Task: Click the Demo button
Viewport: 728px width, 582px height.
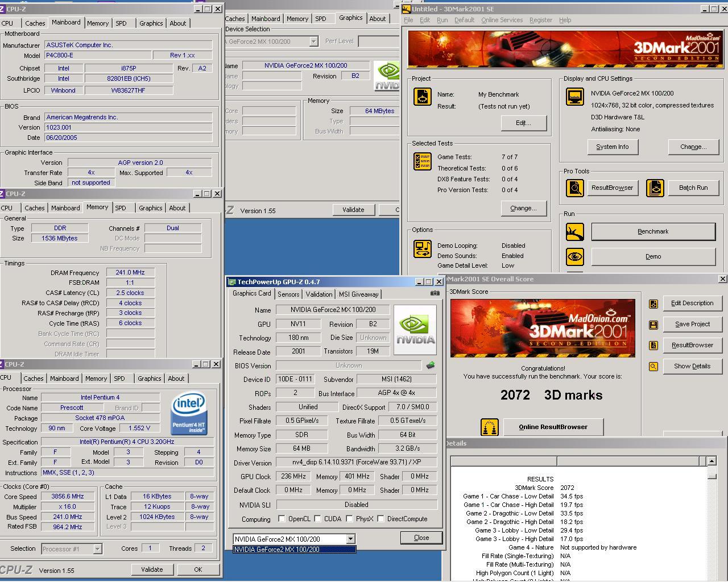Action: (x=653, y=257)
